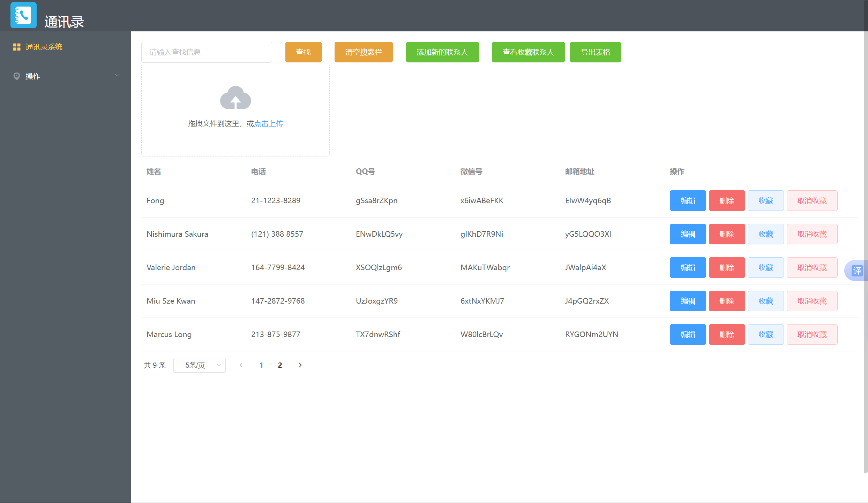868x503 pixels.
Task: Focus the 请输入查找信息 search field
Action: click(x=207, y=52)
